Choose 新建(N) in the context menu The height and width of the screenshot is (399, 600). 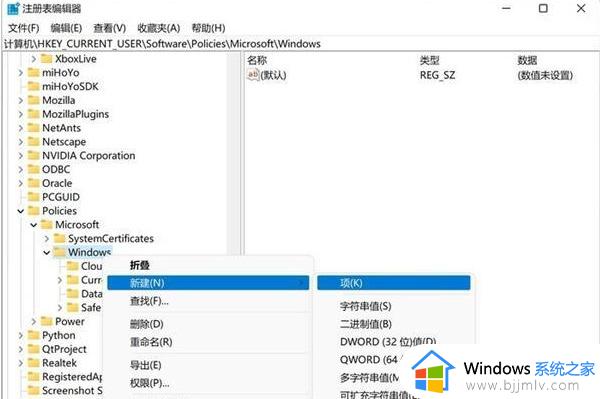[x=209, y=283]
